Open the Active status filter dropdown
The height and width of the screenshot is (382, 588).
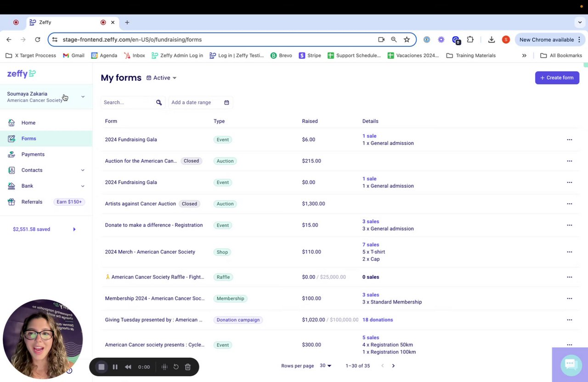[161, 78]
